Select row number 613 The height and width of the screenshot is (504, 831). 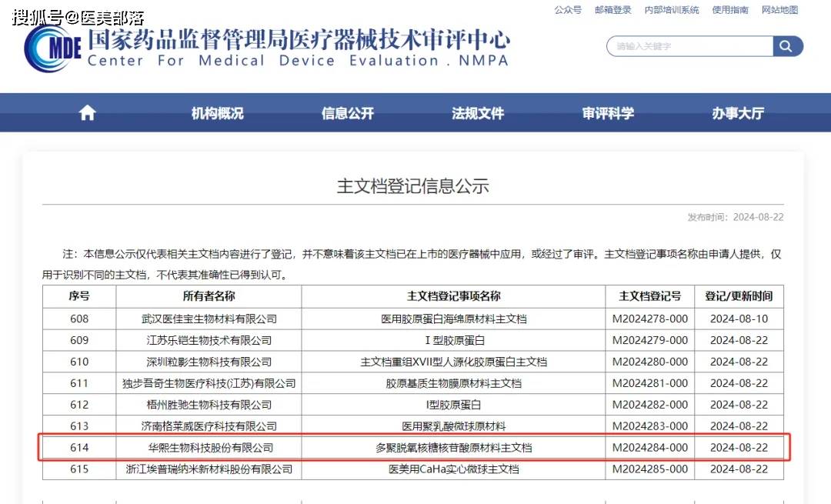pyautogui.click(x=79, y=426)
